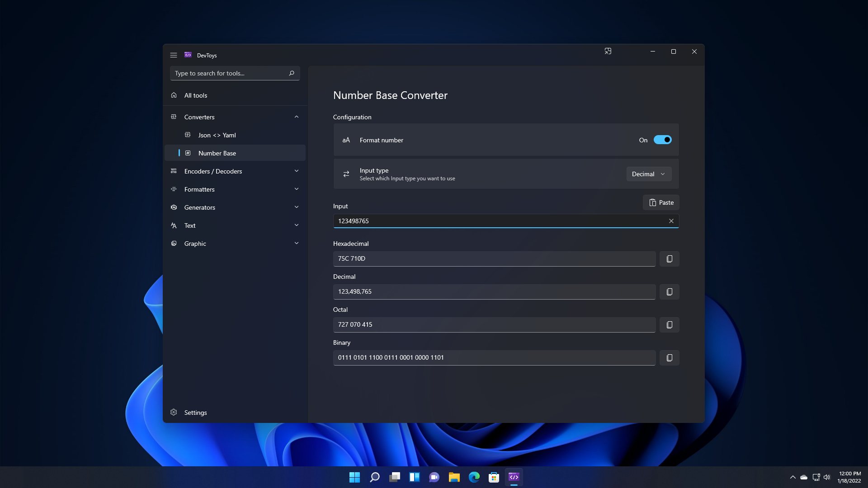Switch to compact overlay mode icon
This screenshot has height=488, width=868.
pos(608,52)
